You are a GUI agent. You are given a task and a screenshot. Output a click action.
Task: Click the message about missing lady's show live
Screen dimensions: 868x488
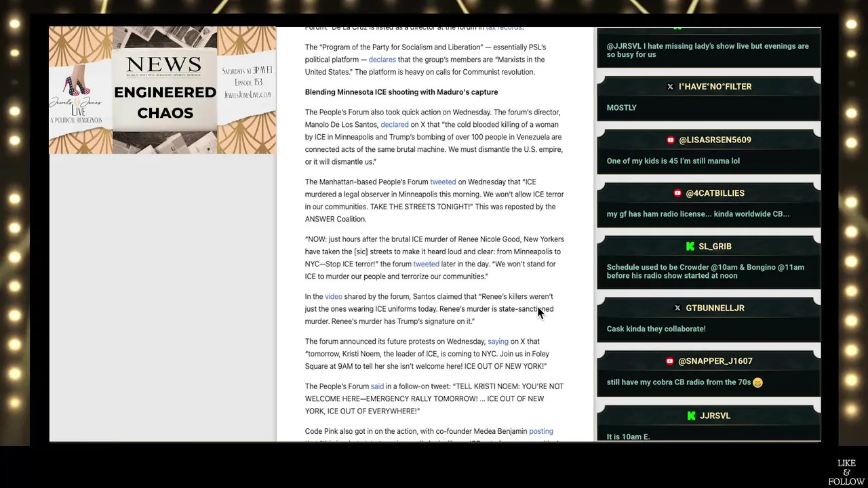(x=707, y=50)
